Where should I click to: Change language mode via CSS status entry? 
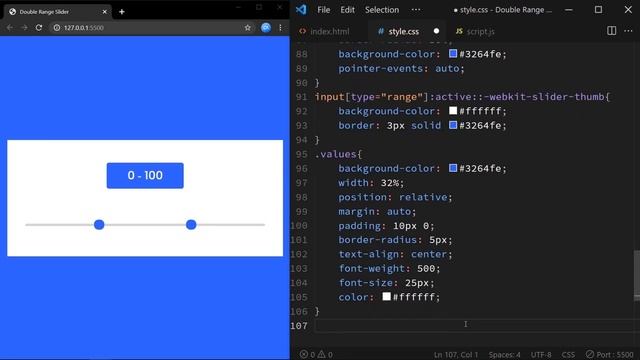point(568,354)
